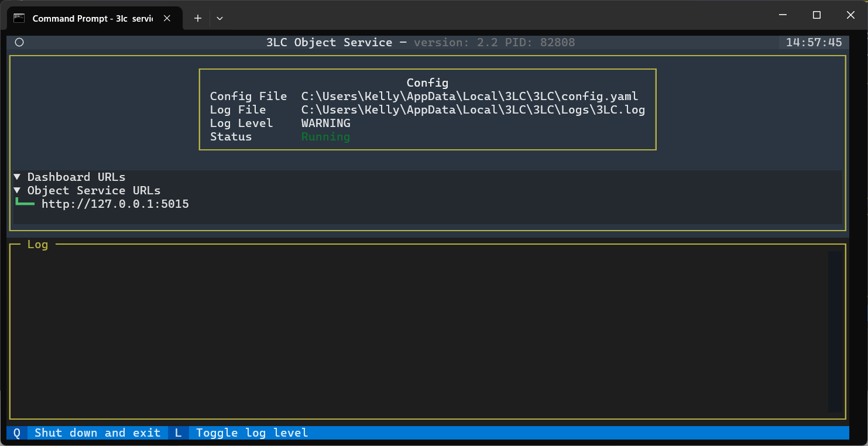Click the version: 2.2 PID: 82808 text
Image resolution: width=868 pixels, height=446 pixels.
pyautogui.click(x=495, y=42)
